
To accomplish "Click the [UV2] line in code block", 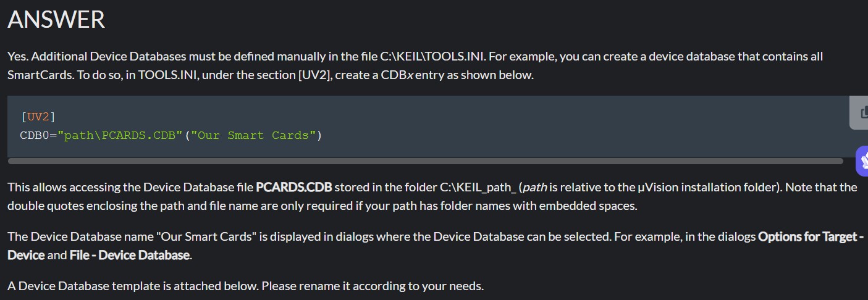I will tap(38, 117).
